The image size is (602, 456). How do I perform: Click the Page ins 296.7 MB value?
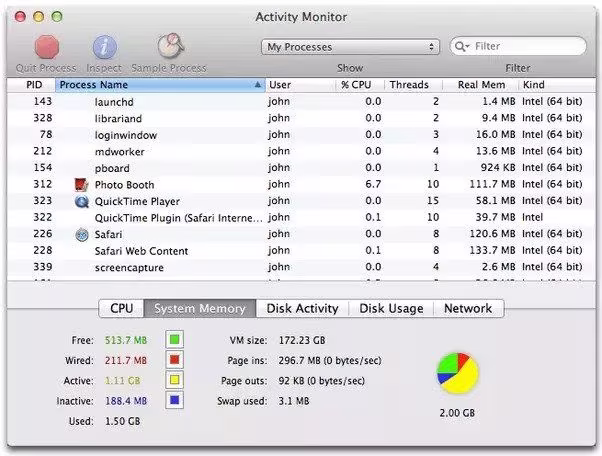330,360
